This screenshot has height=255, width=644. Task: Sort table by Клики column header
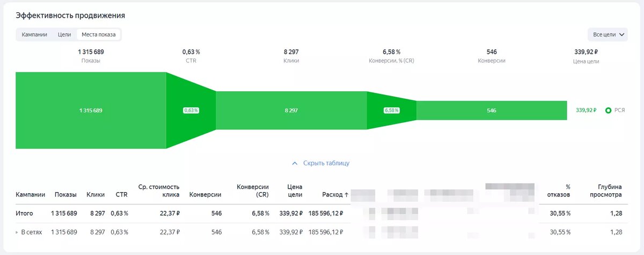point(96,195)
